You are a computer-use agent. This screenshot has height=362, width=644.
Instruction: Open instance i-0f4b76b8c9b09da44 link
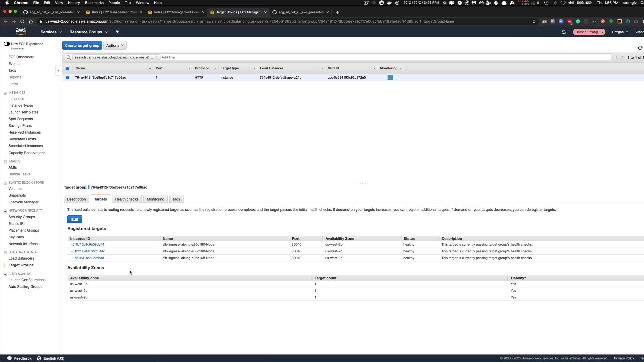(x=87, y=245)
